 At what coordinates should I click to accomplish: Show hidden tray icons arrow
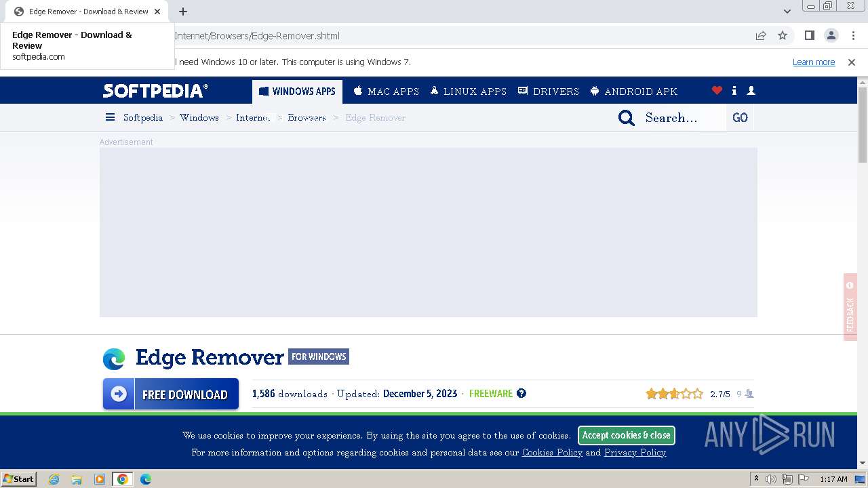[x=756, y=479]
